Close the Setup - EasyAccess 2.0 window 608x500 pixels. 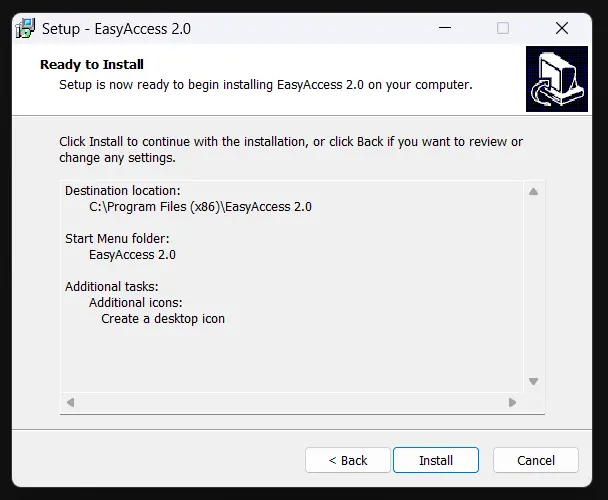click(561, 28)
